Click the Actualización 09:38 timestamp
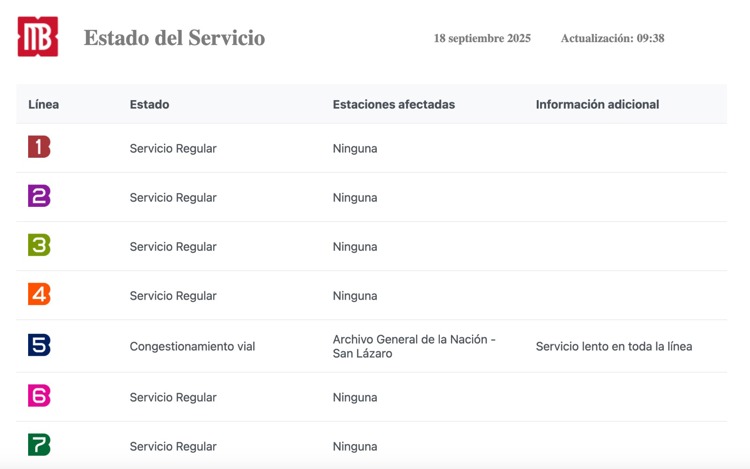This screenshot has height=469, width=750. (x=612, y=39)
